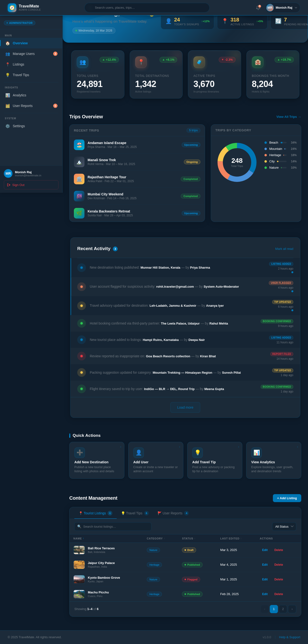Open the All Status dropdown
This screenshot has width=308, height=644.
pos(284,526)
